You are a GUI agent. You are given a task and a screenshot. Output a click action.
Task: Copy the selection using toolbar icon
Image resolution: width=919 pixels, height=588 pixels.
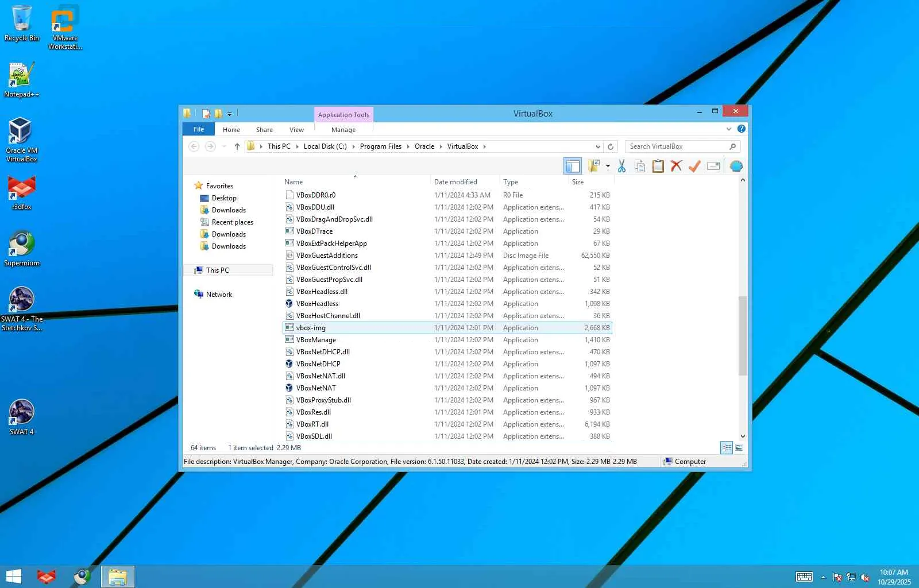click(640, 167)
